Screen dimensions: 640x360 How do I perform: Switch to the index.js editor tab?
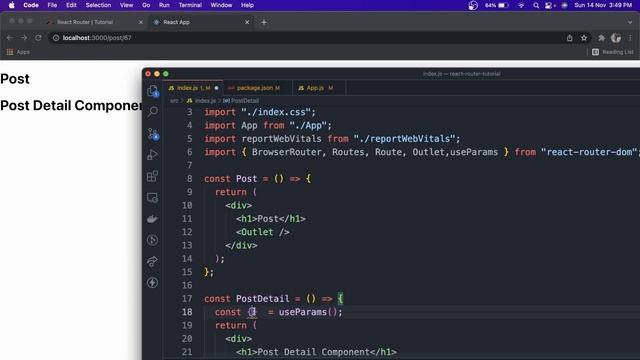pyautogui.click(x=193, y=88)
